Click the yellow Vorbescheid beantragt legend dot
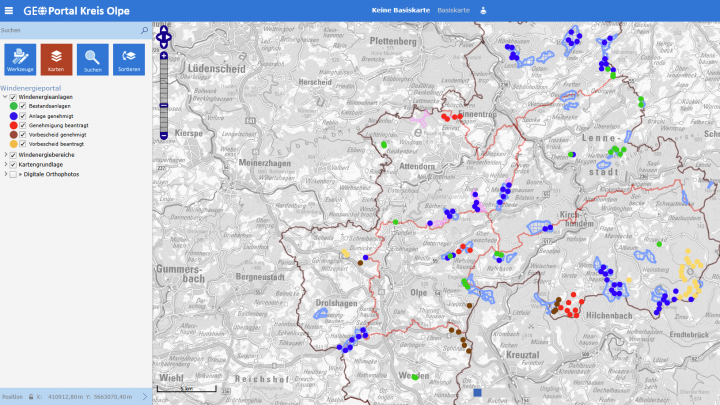Viewport: 720px width, 405px height. point(13,144)
